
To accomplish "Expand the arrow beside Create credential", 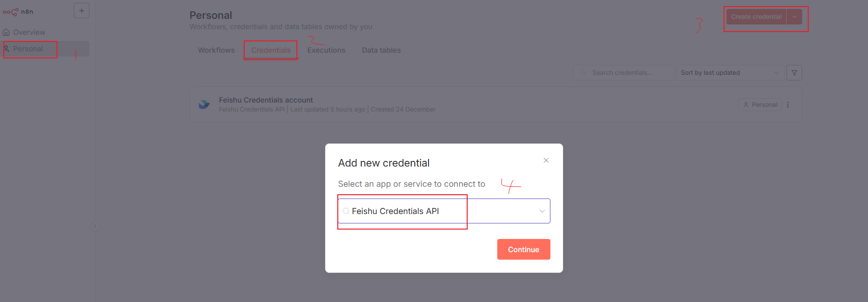I will click(794, 17).
